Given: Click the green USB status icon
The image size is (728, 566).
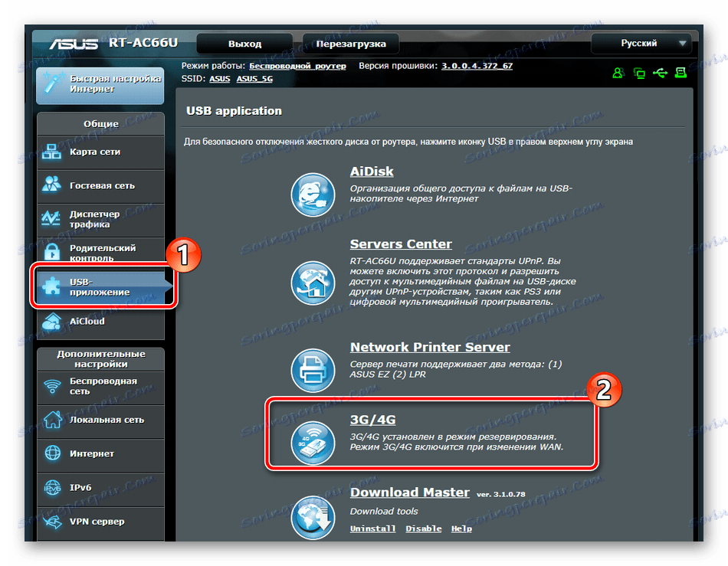Looking at the screenshot, I should (660, 73).
